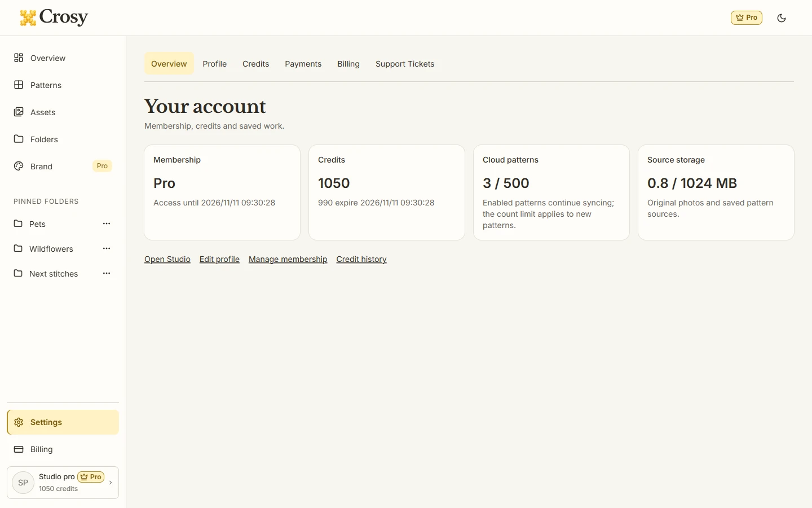Open Brand in the sidebar
The height and width of the screenshot is (508, 812).
point(63,167)
